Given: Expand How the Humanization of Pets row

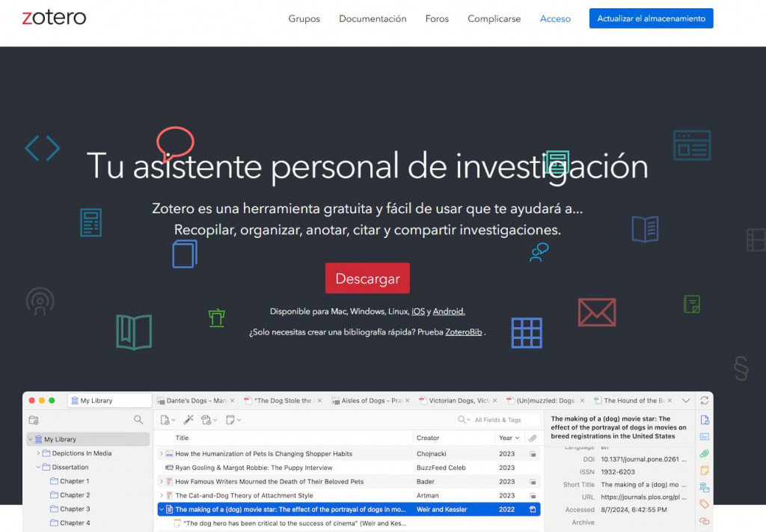Looking at the screenshot, I should (x=162, y=454).
